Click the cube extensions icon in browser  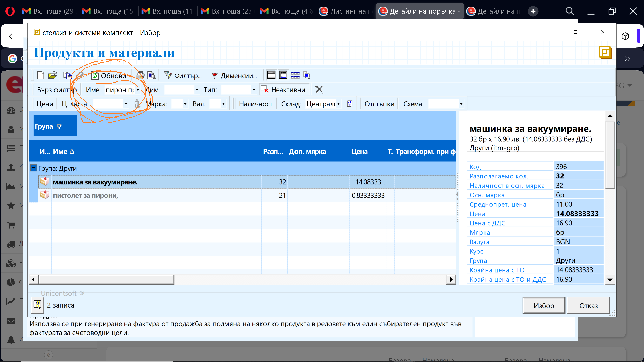pos(625,36)
